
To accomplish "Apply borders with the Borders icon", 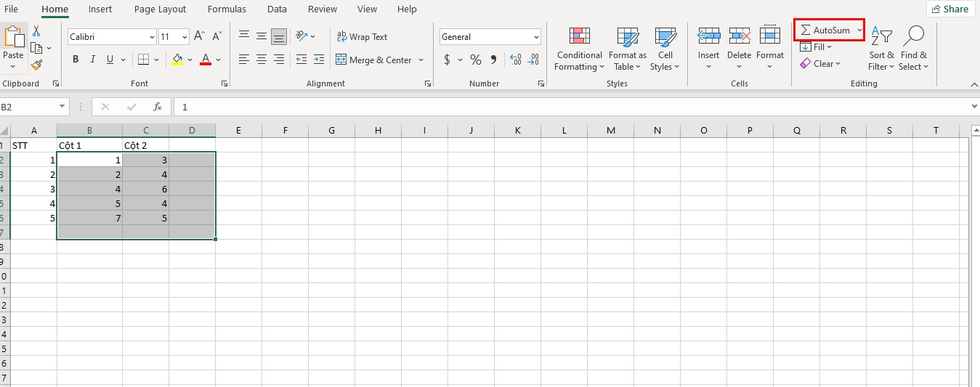I will [x=143, y=60].
